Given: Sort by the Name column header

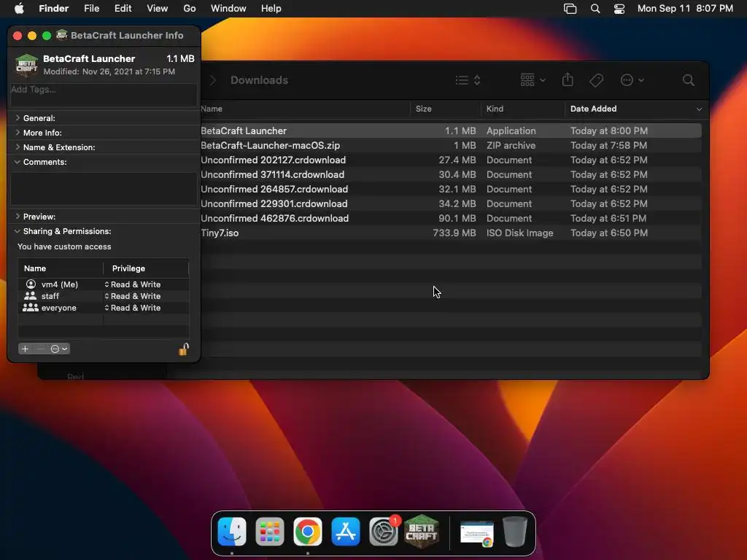Looking at the screenshot, I should 305,109.
